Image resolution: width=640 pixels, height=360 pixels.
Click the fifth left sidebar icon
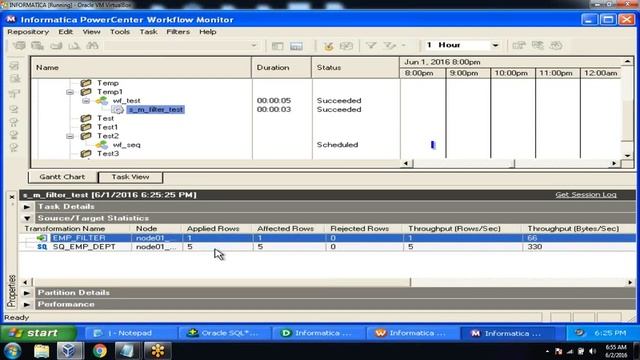(x=14, y=122)
